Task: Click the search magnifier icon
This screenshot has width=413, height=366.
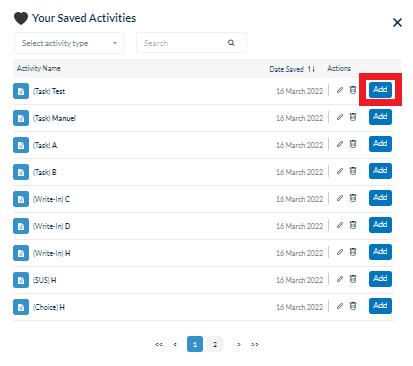Action: click(x=231, y=43)
